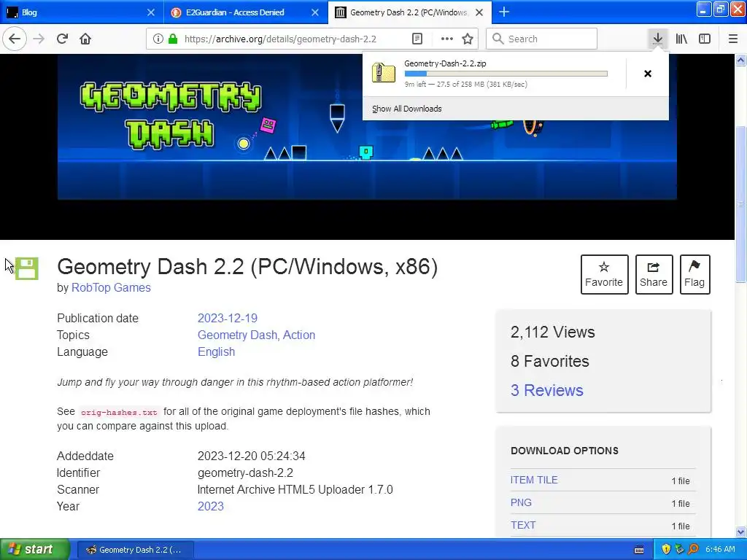Click the orange magnifier tray icon
The image size is (747, 560).
click(x=694, y=549)
